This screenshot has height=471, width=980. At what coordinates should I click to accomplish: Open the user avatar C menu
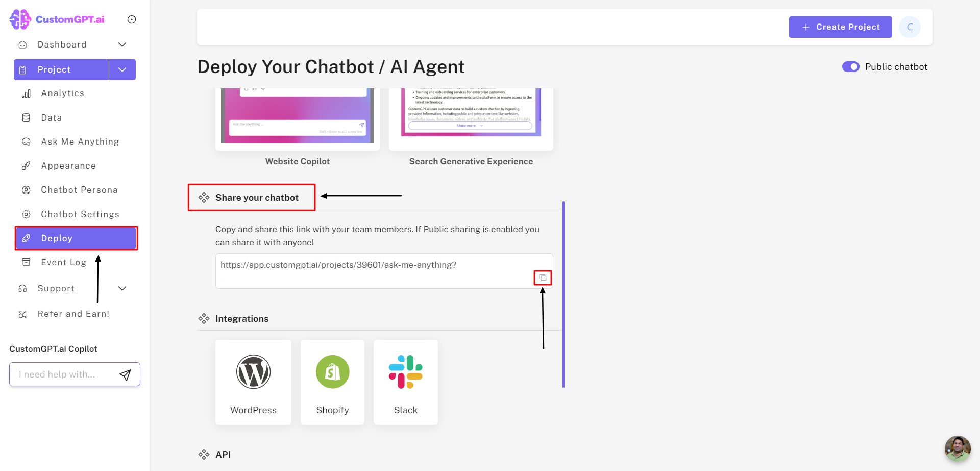(910, 27)
